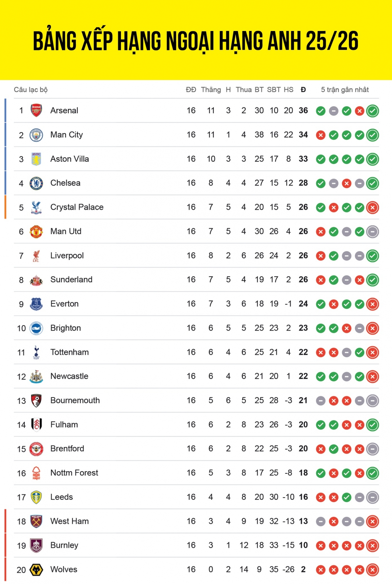Click Wolves' most recent match loss icon

[372, 570]
